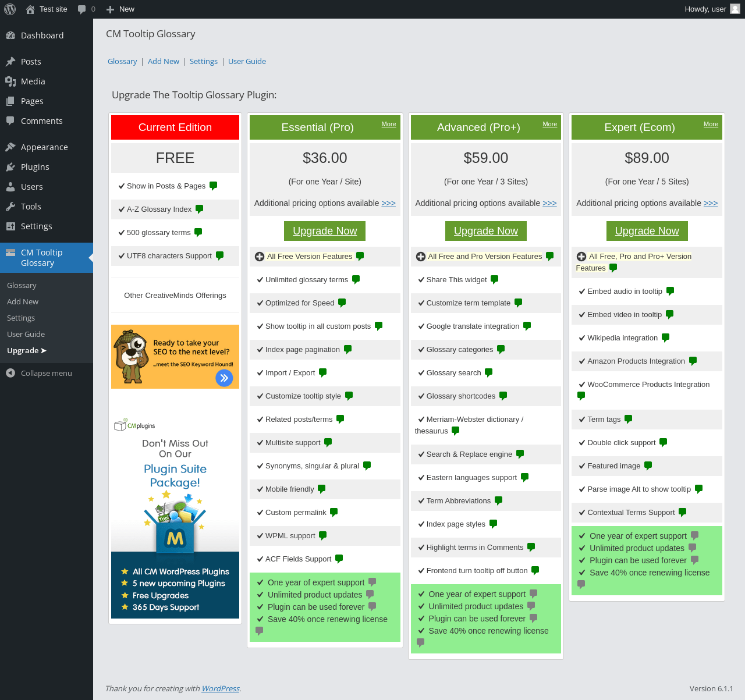
Task: Click tooltip icon next to Featured image
Action: tap(648, 466)
